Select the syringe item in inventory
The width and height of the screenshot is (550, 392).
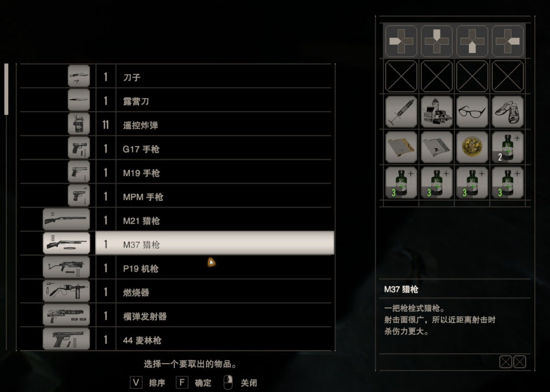click(401, 112)
